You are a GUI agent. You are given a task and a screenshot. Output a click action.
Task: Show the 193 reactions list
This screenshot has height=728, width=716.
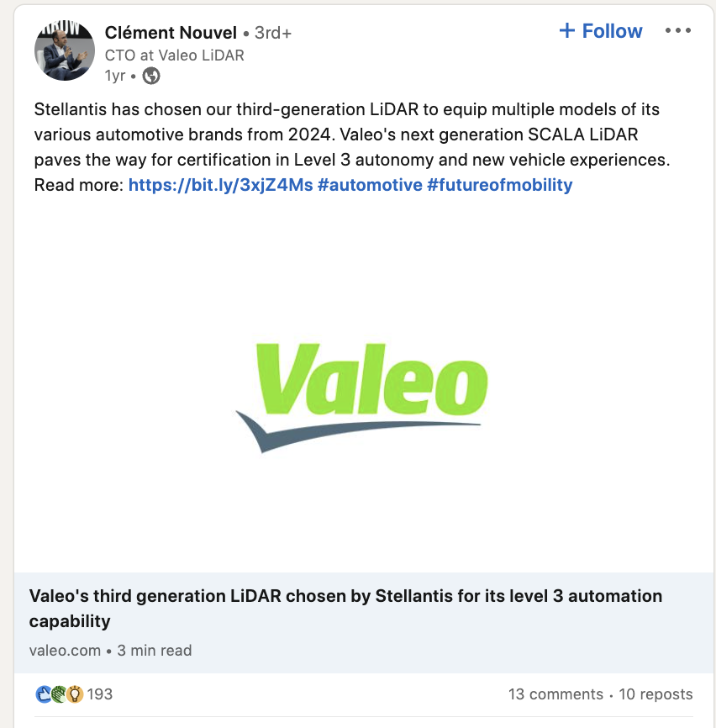point(100,694)
